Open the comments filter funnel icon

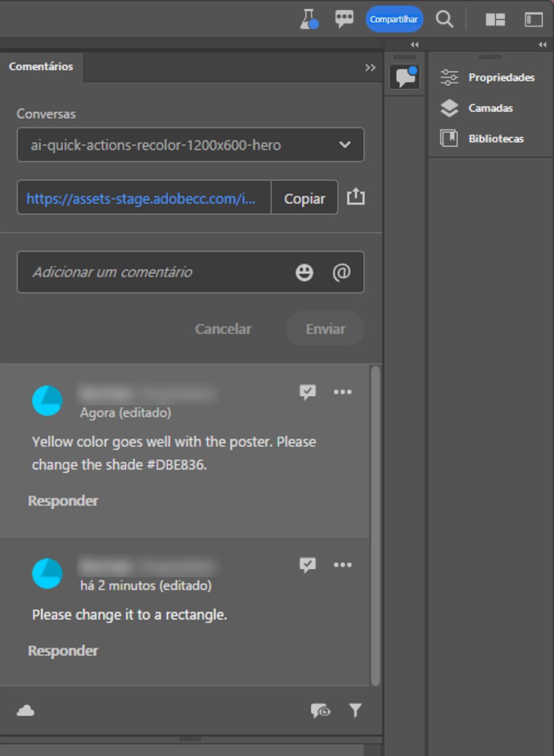point(355,711)
